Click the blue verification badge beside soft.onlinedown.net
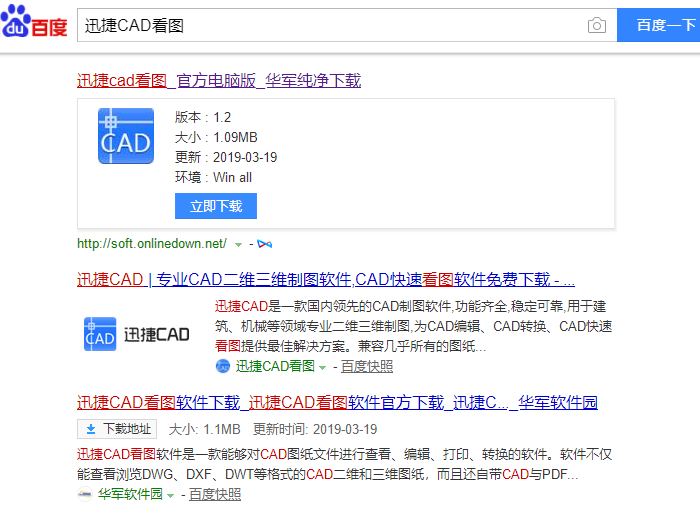Viewport: 700px width, 515px height. pos(265,244)
